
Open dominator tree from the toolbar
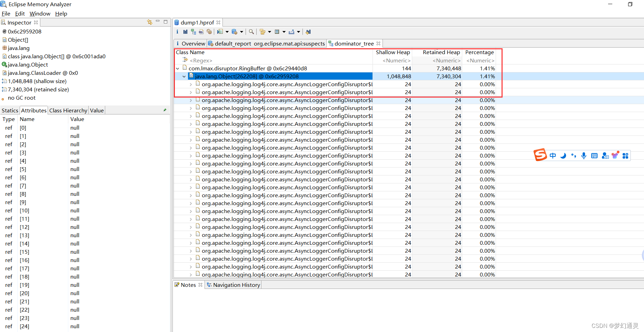tap(193, 32)
